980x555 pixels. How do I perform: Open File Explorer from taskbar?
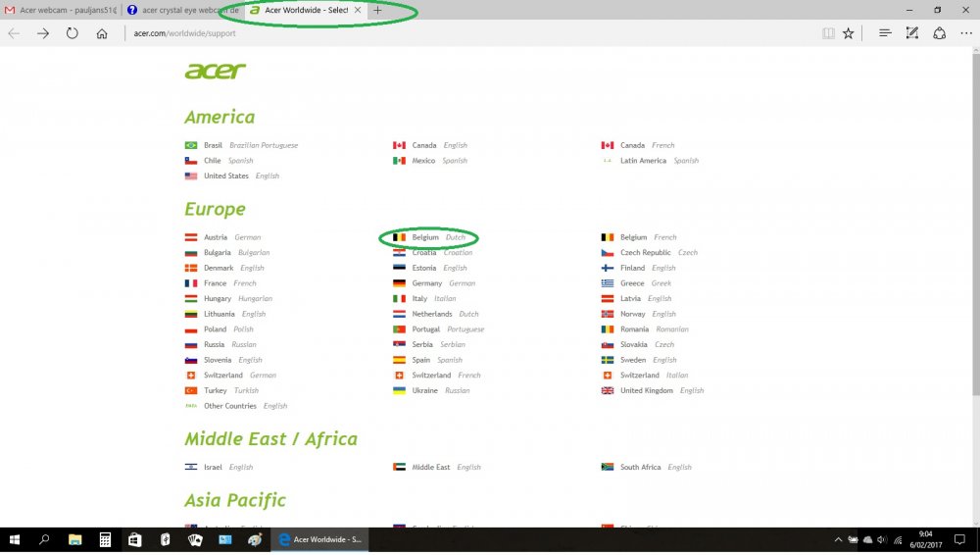(x=75, y=539)
